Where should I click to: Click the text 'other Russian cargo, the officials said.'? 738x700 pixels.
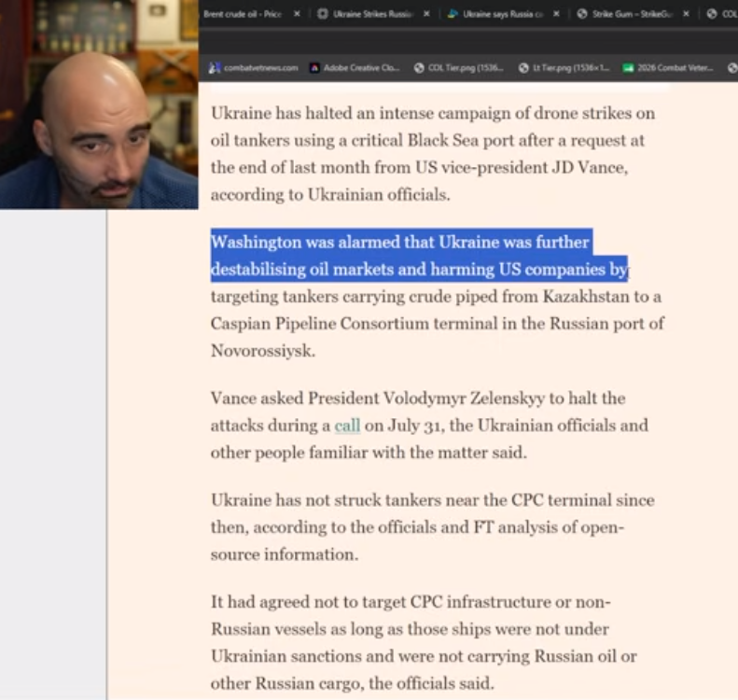[353, 683]
